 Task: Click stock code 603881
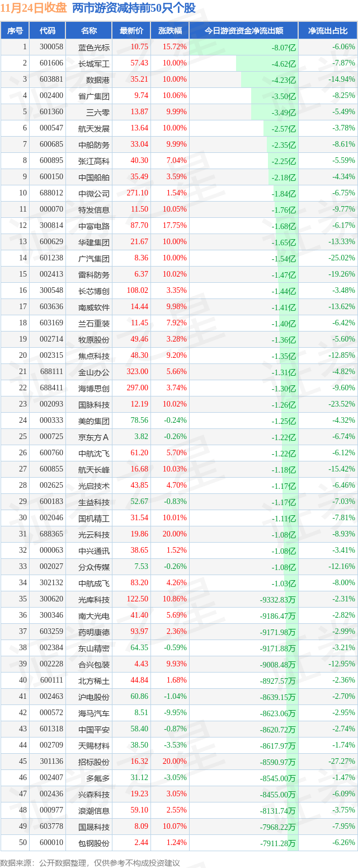(x=51, y=80)
